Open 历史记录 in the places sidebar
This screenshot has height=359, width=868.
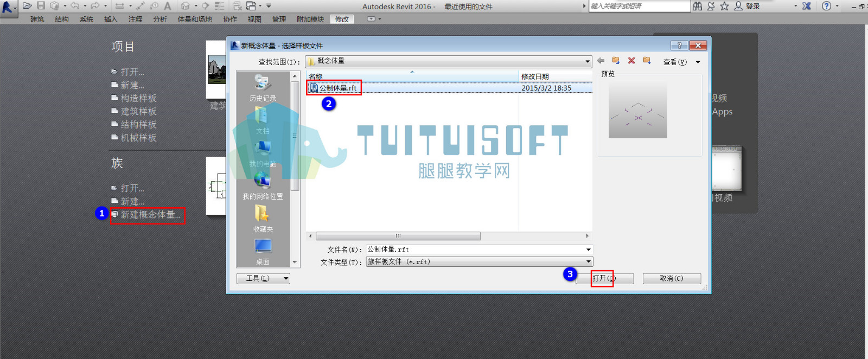tap(263, 88)
